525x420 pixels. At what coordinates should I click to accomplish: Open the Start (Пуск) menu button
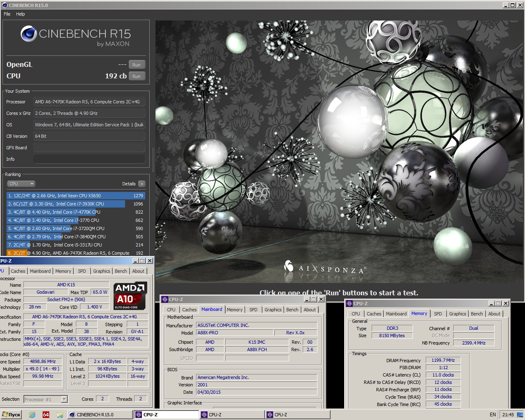coord(11,415)
